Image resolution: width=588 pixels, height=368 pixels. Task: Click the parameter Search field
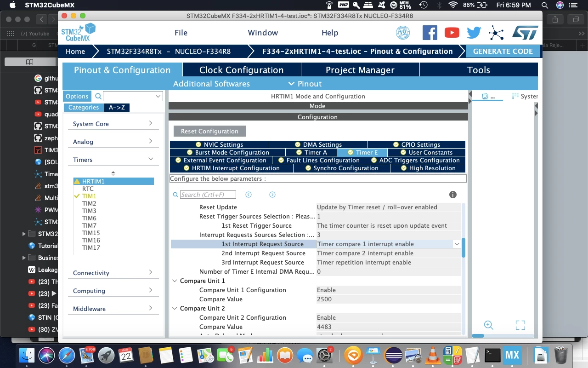pyautogui.click(x=208, y=195)
